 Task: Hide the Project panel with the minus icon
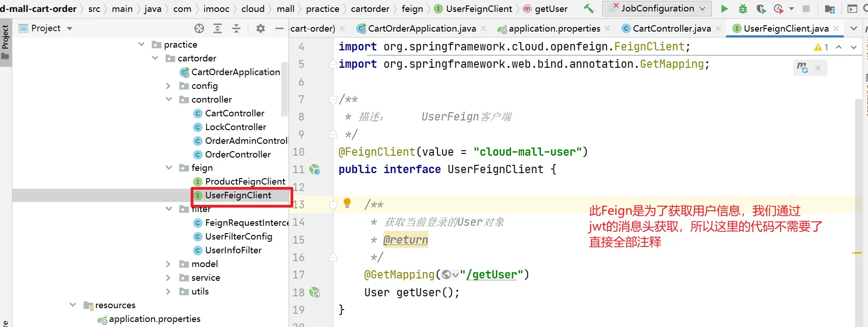pos(279,28)
